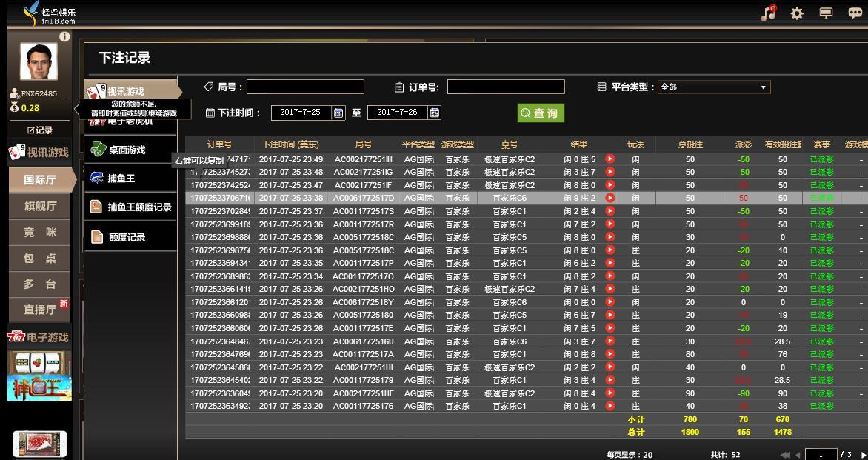Click the info icon above avatar
The height and width of the screenshot is (460, 868).
click(x=64, y=36)
